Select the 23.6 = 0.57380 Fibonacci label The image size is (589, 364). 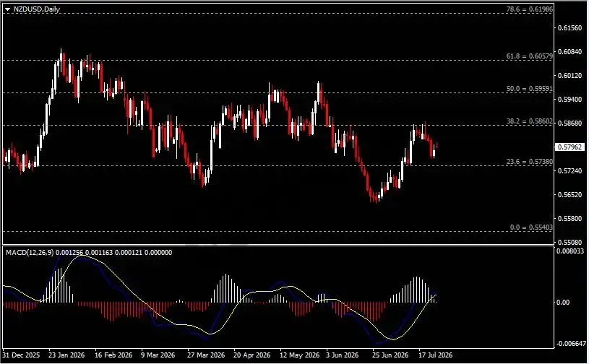pyautogui.click(x=529, y=161)
